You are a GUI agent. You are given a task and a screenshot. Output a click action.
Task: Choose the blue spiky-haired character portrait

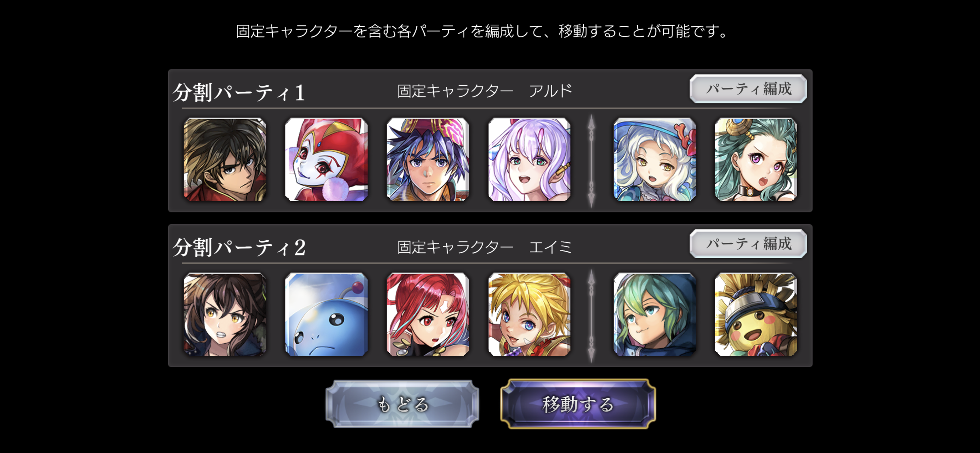point(428,160)
